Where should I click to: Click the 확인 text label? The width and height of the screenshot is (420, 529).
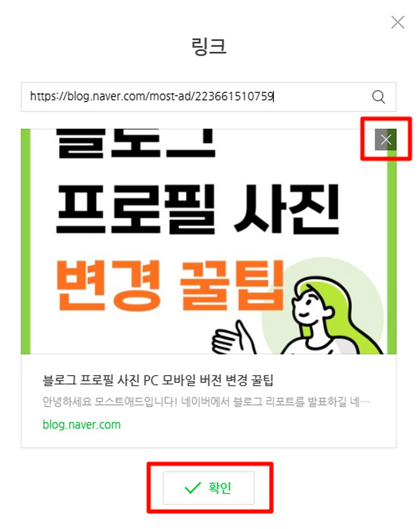(220, 488)
